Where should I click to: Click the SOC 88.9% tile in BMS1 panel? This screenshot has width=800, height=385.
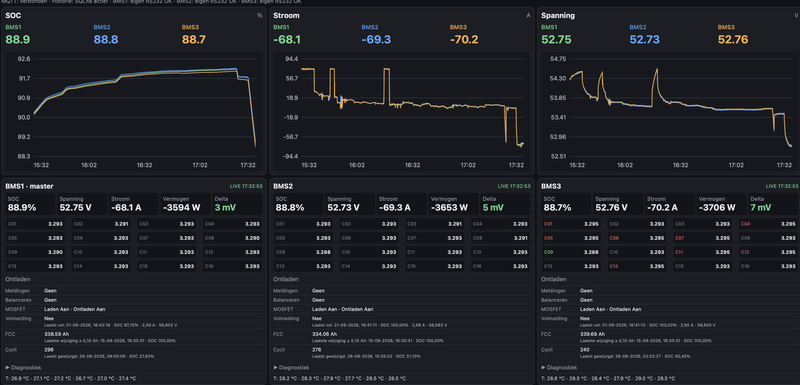(x=31, y=204)
